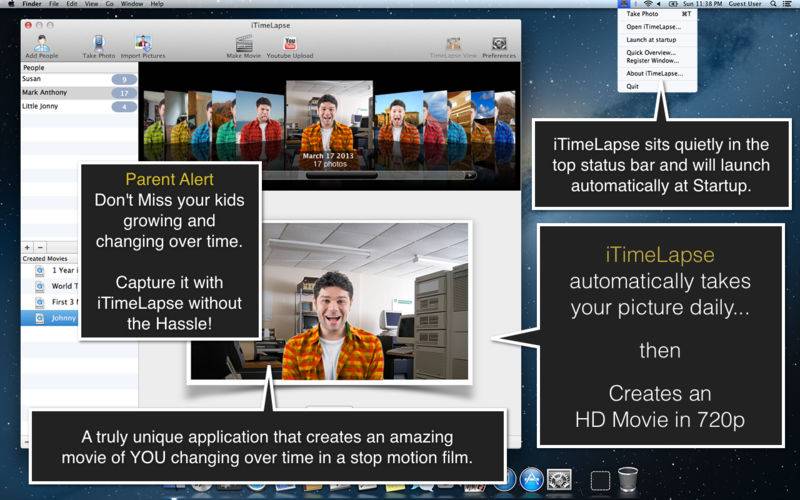Click the Created Movies header
800x500 pixels.
49,259
